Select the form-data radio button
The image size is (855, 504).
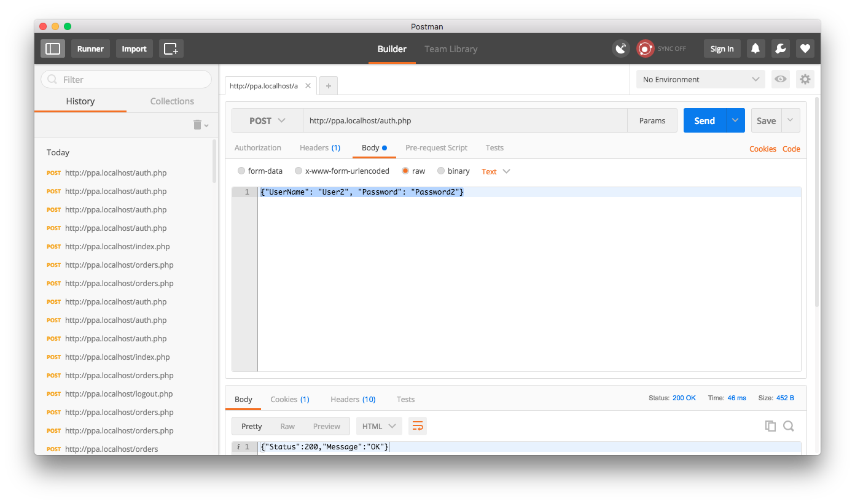241,171
